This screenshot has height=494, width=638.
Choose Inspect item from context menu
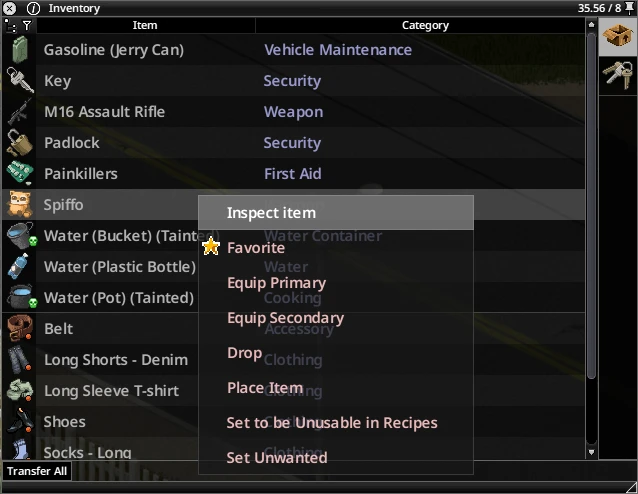[271, 213]
